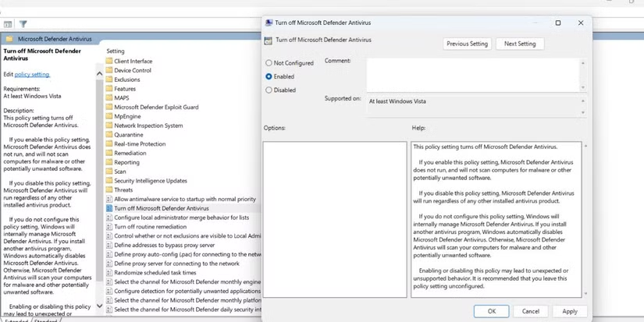Image resolution: width=644 pixels, height=322 pixels.
Task: Select the Disabled radio button
Action: (x=269, y=90)
